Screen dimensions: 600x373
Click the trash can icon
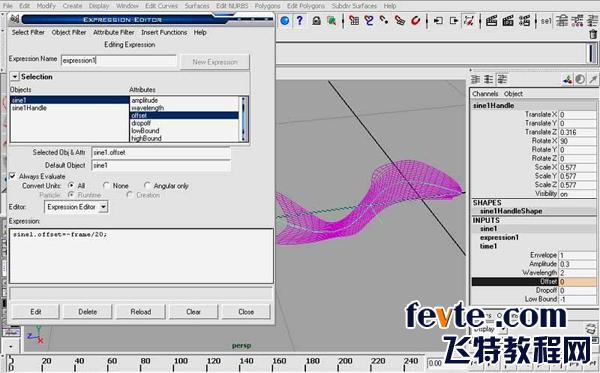(593, 34)
